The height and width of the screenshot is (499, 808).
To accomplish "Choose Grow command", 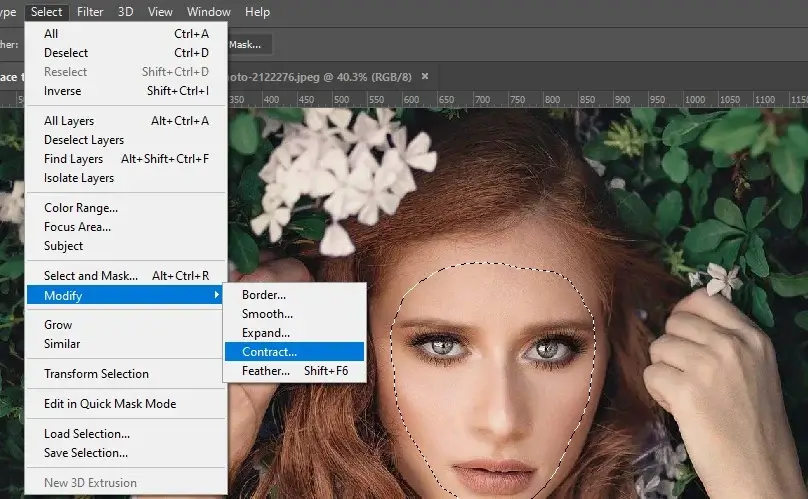I will 126,325.
